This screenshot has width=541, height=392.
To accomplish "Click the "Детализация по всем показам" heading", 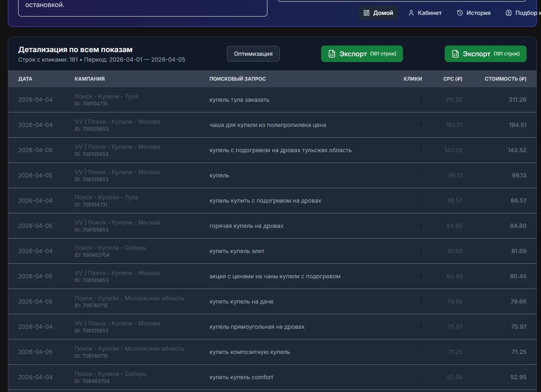I will pos(75,50).
